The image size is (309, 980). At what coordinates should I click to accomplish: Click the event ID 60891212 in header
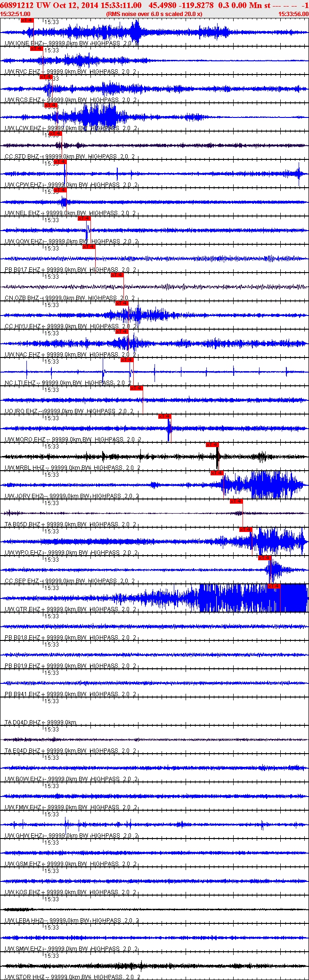16,5
